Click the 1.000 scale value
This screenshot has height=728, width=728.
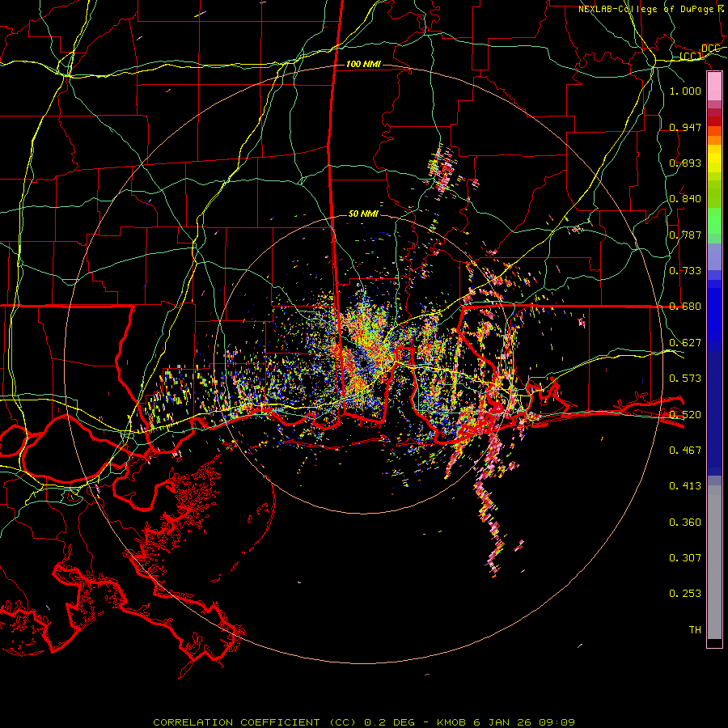[x=685, y=91]
